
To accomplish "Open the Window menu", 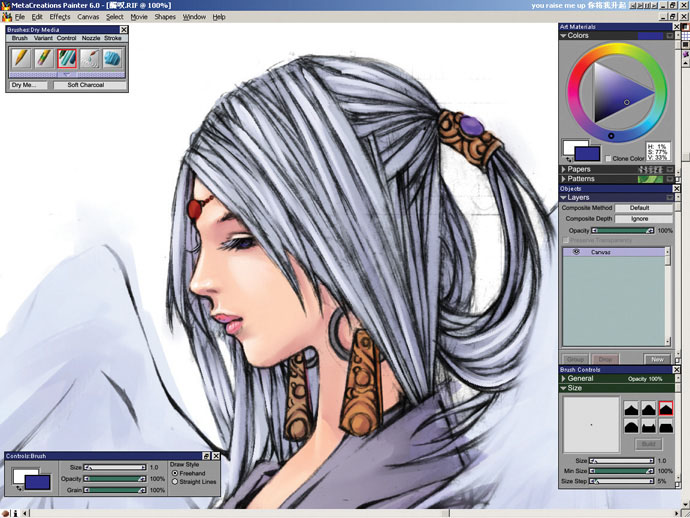I will [194, 17].
